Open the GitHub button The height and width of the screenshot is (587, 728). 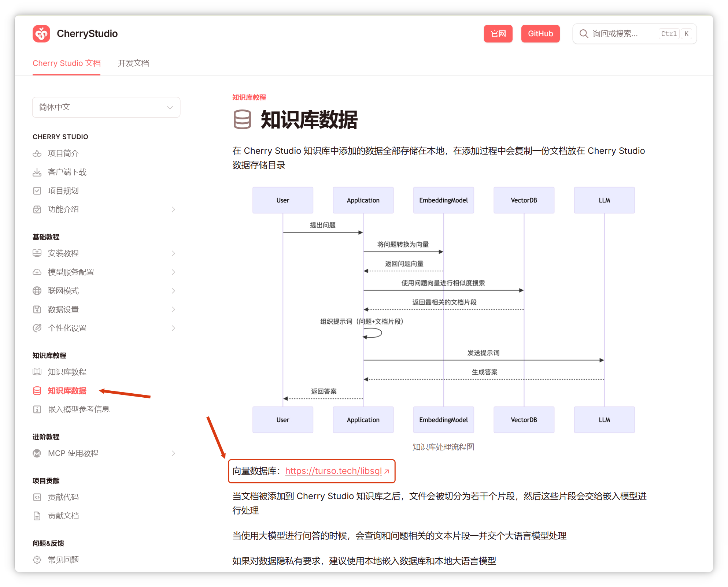(540, 34)
